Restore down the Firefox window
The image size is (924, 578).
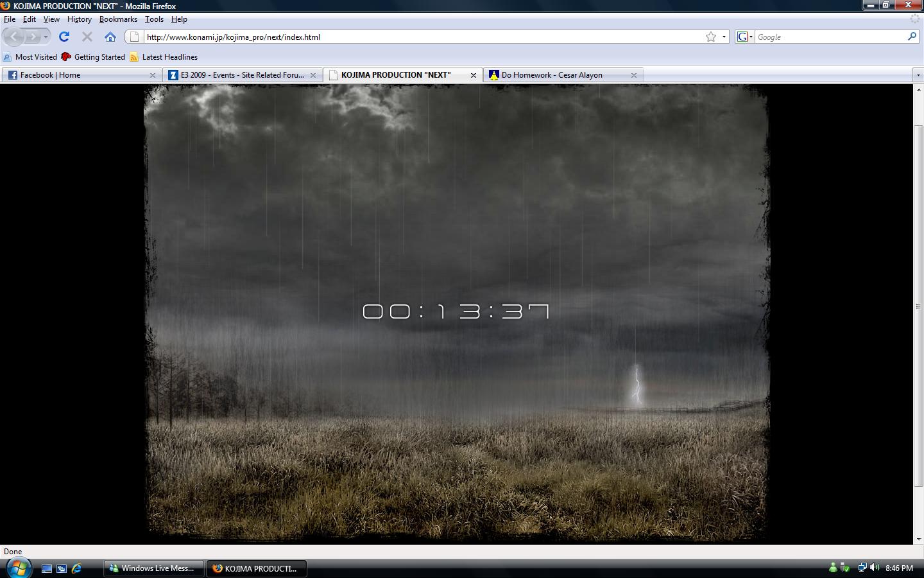click(x=886, y=4)
